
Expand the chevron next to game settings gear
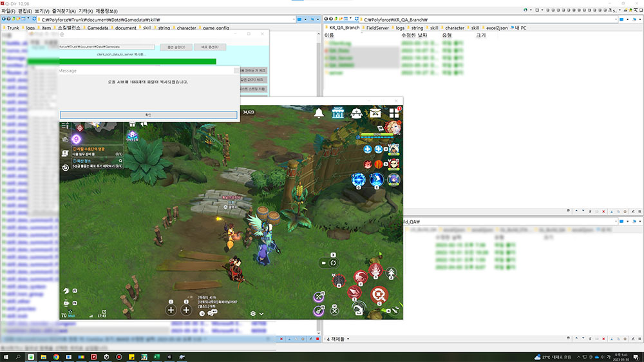click(x=261, y=314)
